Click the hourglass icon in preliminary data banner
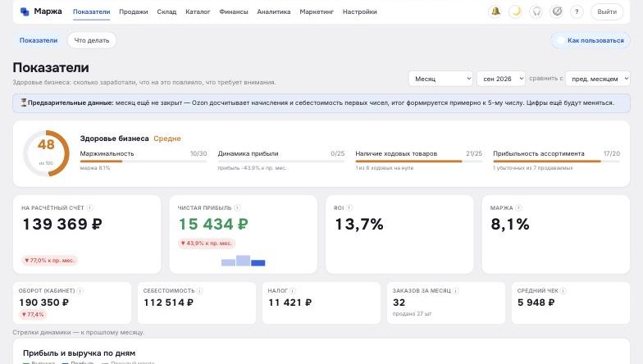The image size is (643, 364). [x=24, y=102]
